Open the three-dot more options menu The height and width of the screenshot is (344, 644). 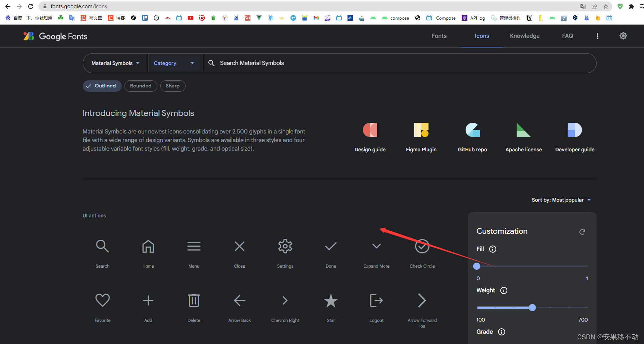[x=598, y=36]
